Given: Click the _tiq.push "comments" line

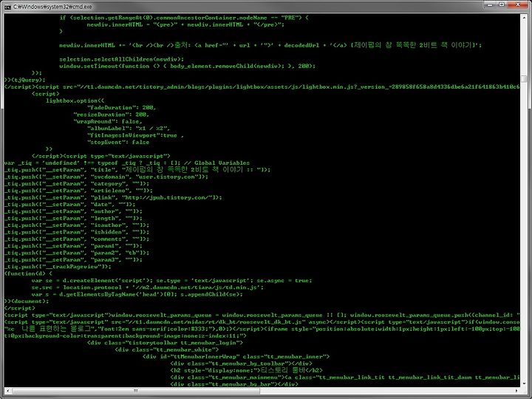Looking at the screenshot, I should [x=77, y=239].
